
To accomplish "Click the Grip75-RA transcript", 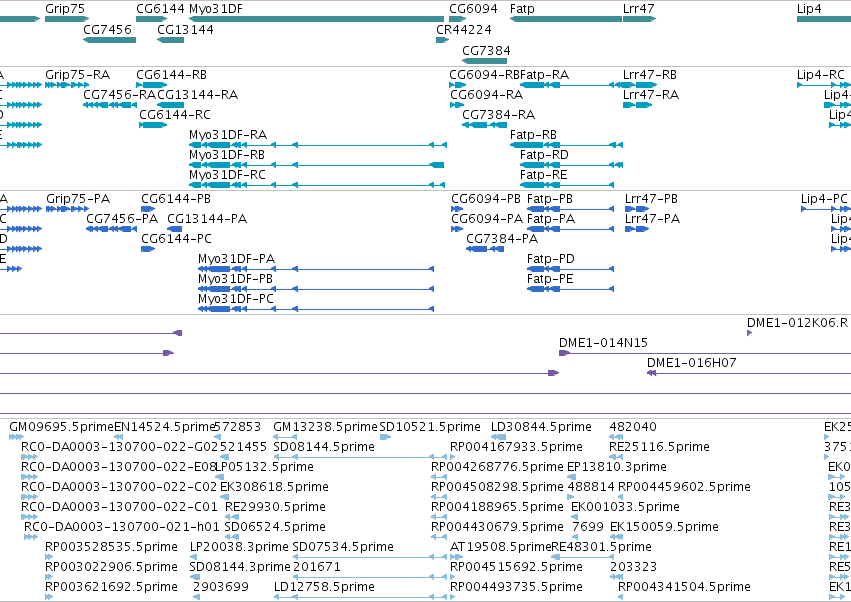I will (67, 85).
